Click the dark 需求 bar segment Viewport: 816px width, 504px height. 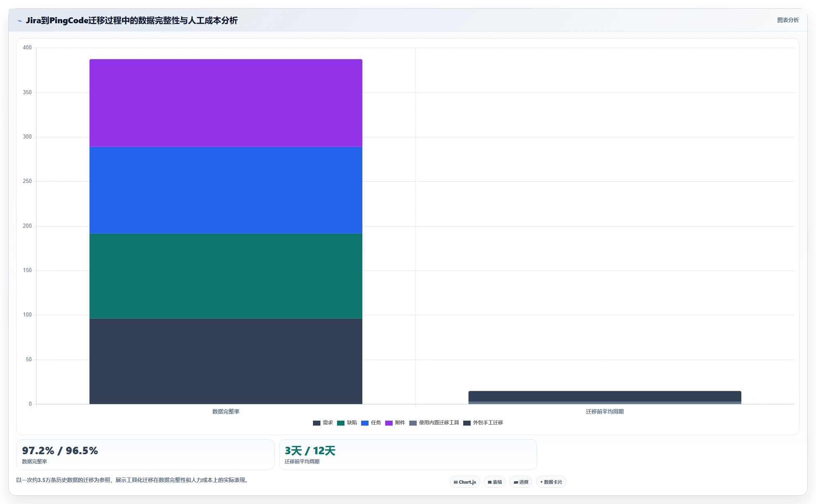226,361
